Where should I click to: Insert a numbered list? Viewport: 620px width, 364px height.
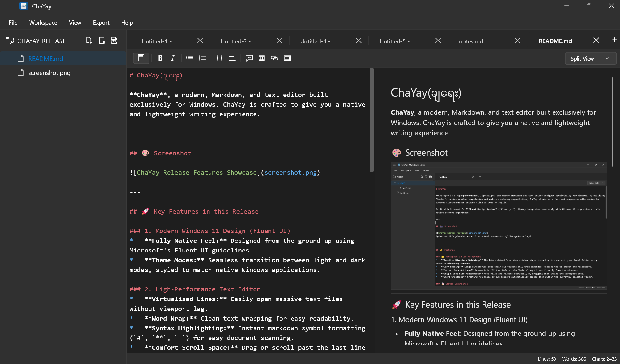[203, 58]
